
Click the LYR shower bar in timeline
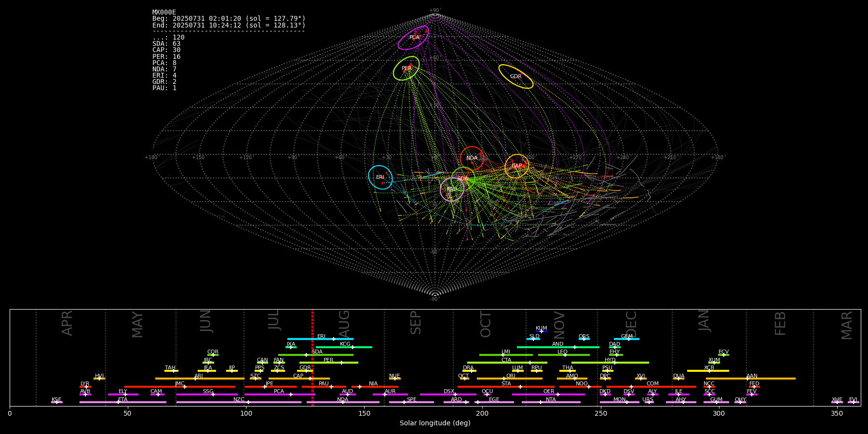(x=85, y=386)
